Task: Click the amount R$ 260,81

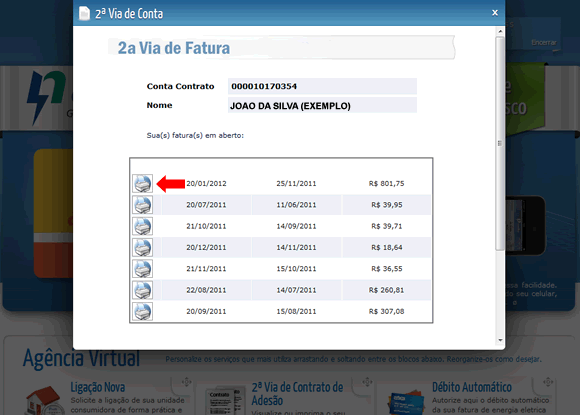Action: click(x=386, y=290)
